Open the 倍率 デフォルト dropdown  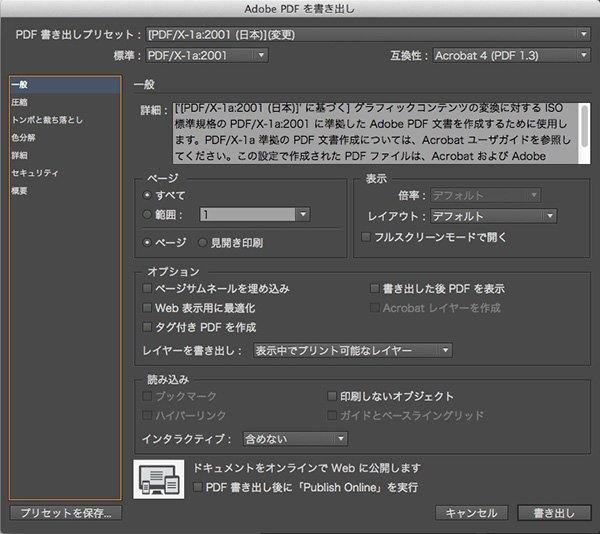pyautogui.click(x=486, y=195)
